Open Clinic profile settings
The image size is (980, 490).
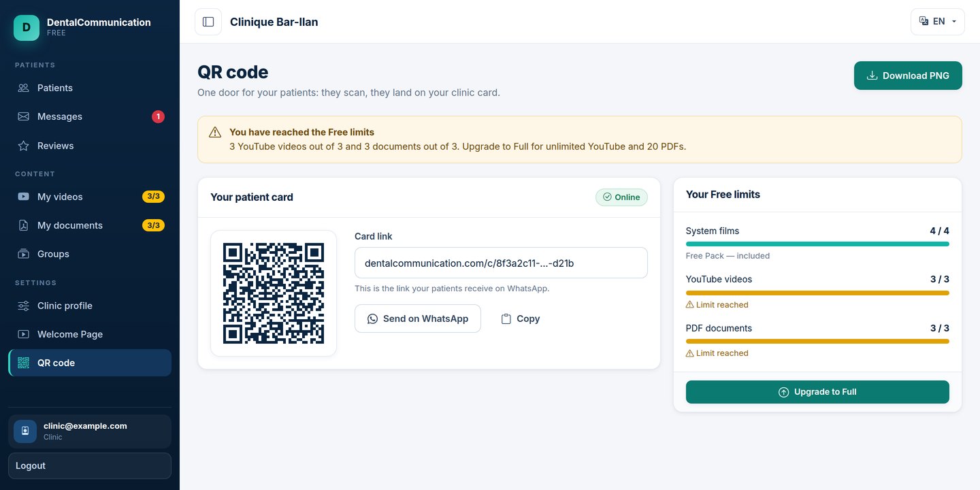click(90, 306)
